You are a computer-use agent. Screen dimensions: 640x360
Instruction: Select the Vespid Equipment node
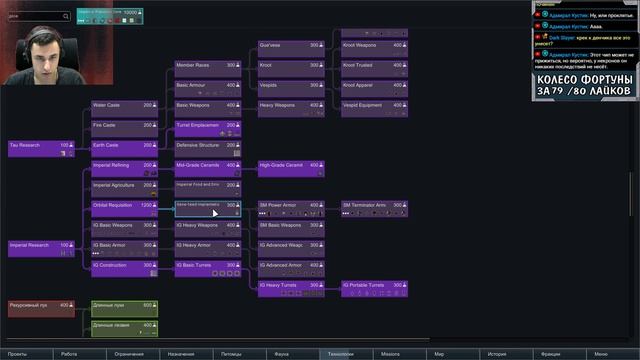coord(374,109)
